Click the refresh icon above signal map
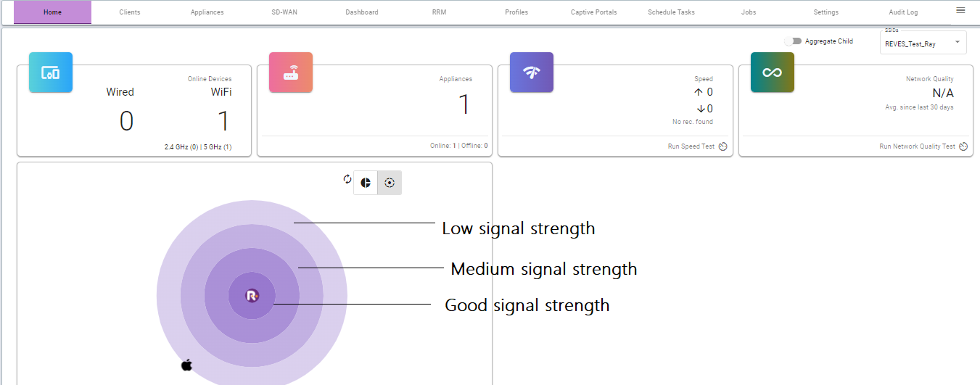The width and height of the screenshot is (980, 385). coord(347,179)
